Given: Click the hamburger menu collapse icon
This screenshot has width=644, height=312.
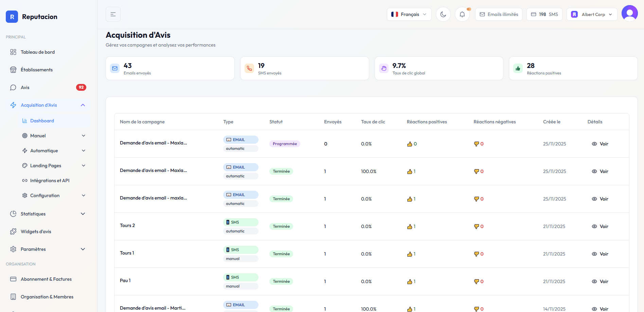Looking at the screenshot, I should point(113,14).
